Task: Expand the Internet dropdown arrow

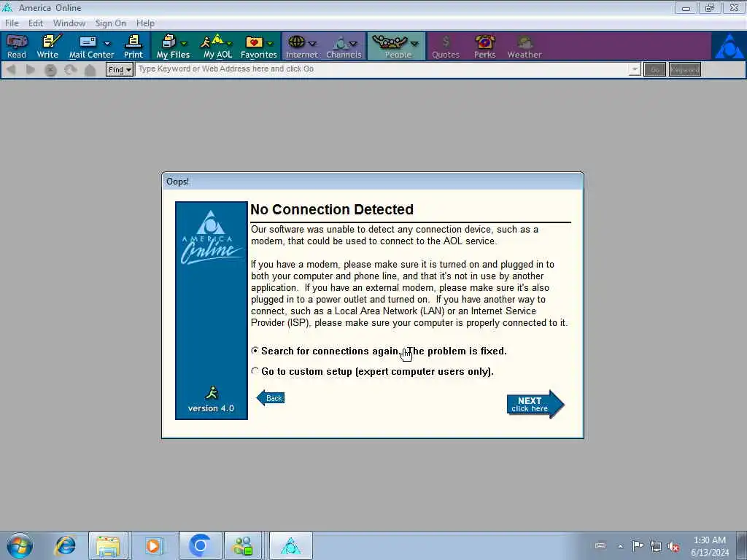Action: point(314,43)
